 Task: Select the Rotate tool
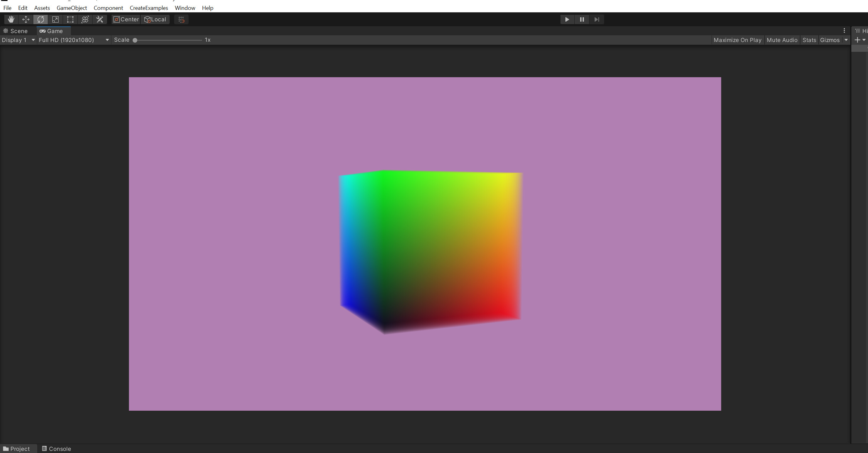tap(40, 19)
